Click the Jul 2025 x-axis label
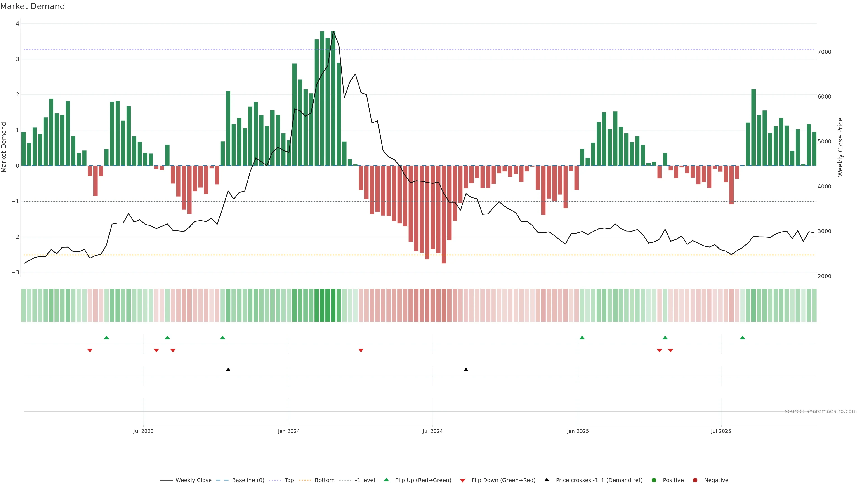 [721, 431]
